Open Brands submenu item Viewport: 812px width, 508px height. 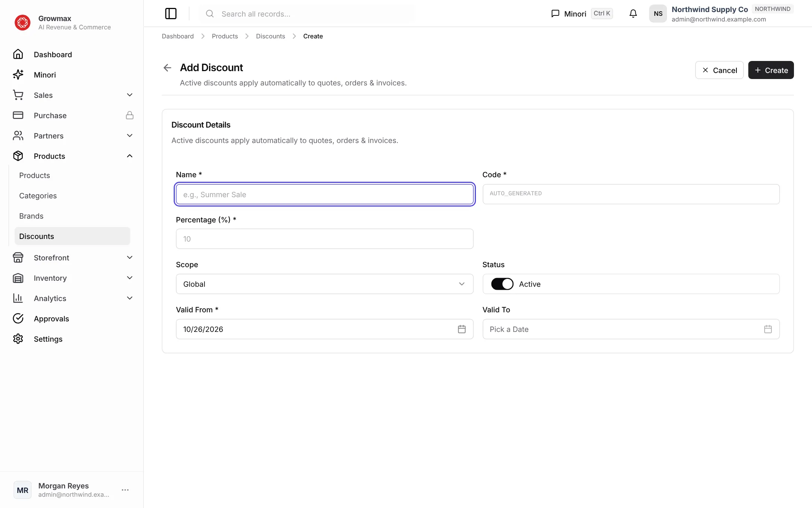pos(72,216)
